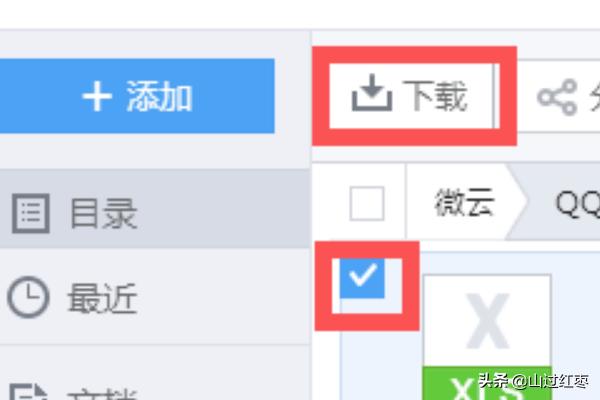Click the blue 添加 button label
This screenshot has height=400, width=600.
pos(159,96)
